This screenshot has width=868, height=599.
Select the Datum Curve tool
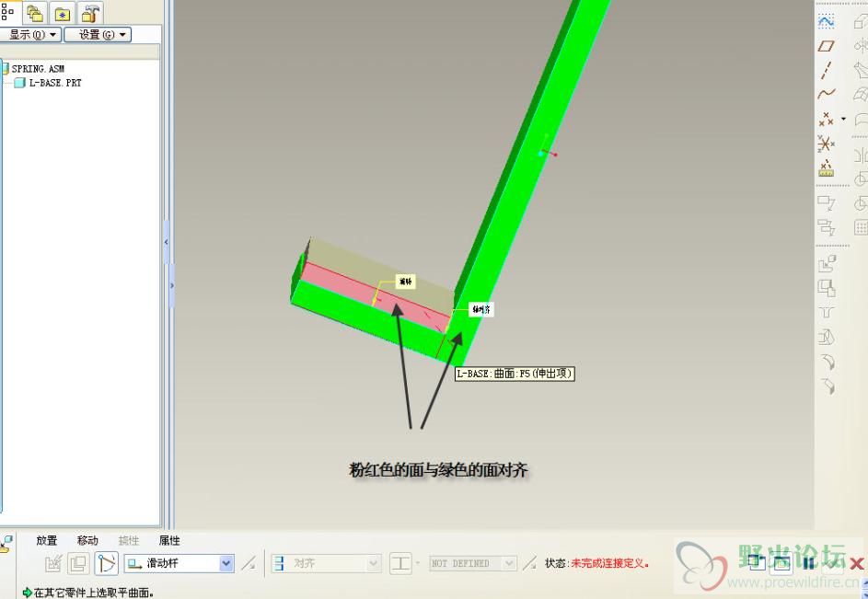click(x=826, y=94)
